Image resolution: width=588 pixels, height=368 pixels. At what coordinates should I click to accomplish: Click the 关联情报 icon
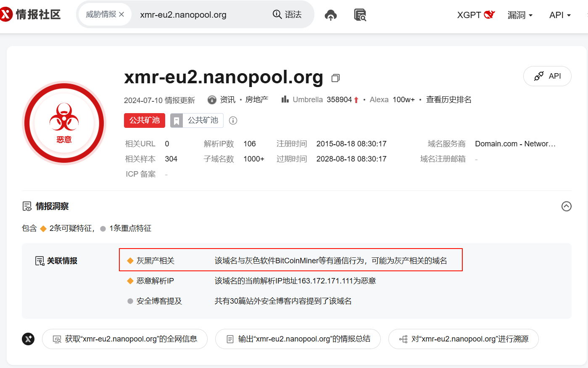point(40,261)
